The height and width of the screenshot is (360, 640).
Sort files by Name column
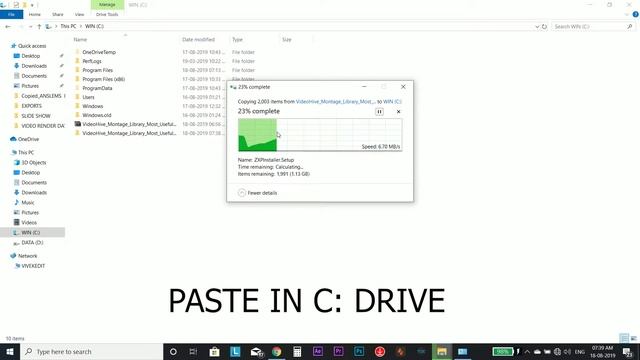point(80,40)
